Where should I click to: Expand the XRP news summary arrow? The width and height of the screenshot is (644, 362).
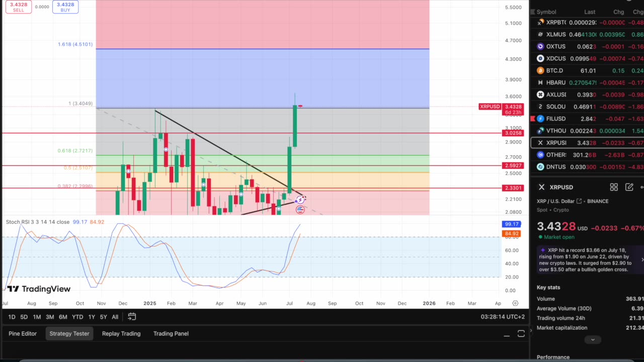point(642,259)
